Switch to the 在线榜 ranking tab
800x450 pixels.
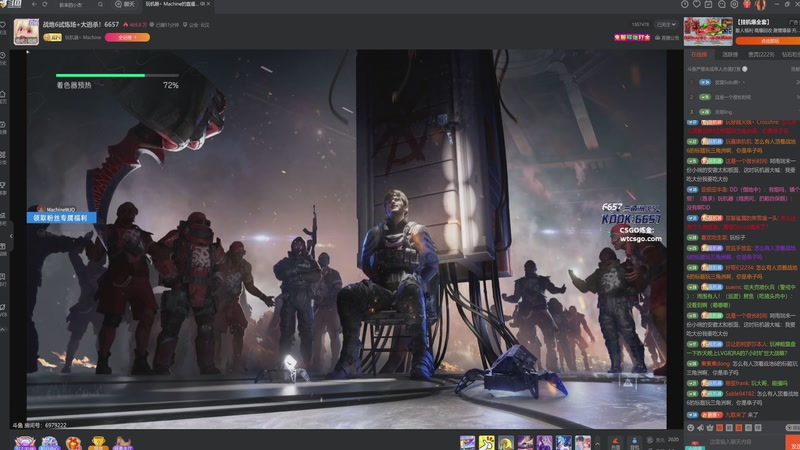pos(699,55)
